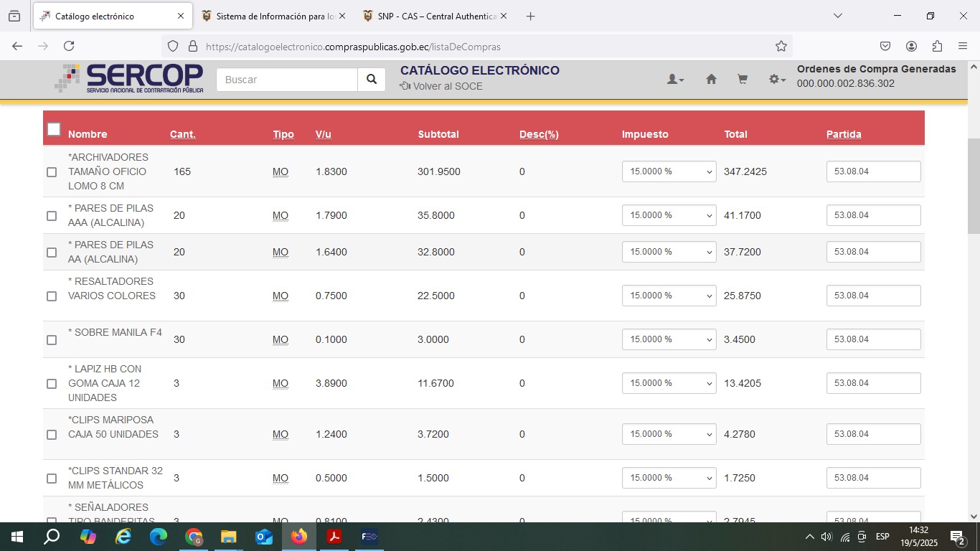Click the search magnifier button
The width and height of the screenshot is (980, 551).
point(371,80)
